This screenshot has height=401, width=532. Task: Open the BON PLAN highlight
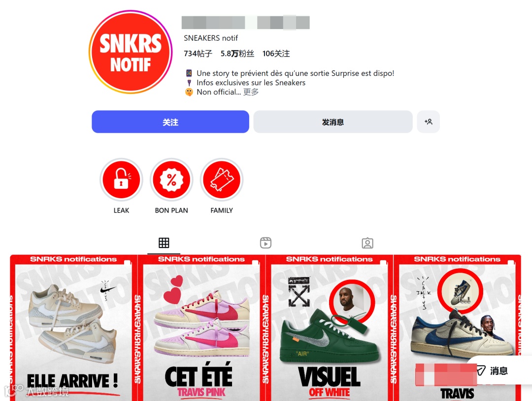(x=171, y=180)
